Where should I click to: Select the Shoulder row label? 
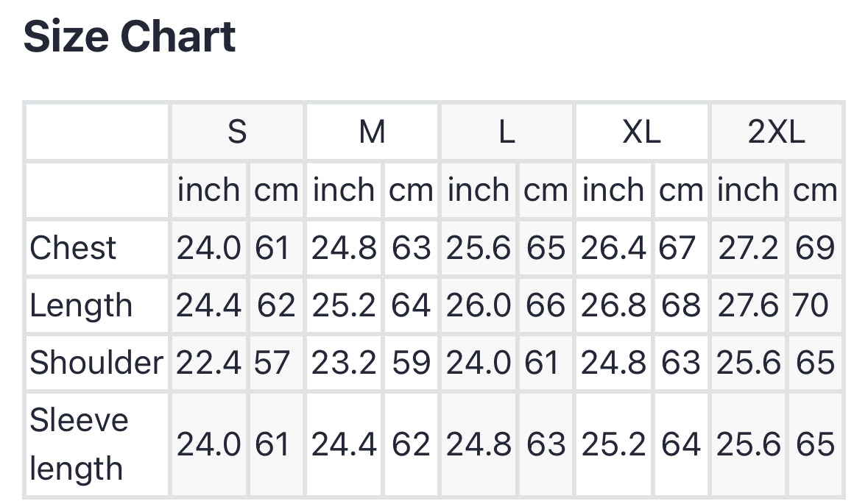click(x=96, y=363)
